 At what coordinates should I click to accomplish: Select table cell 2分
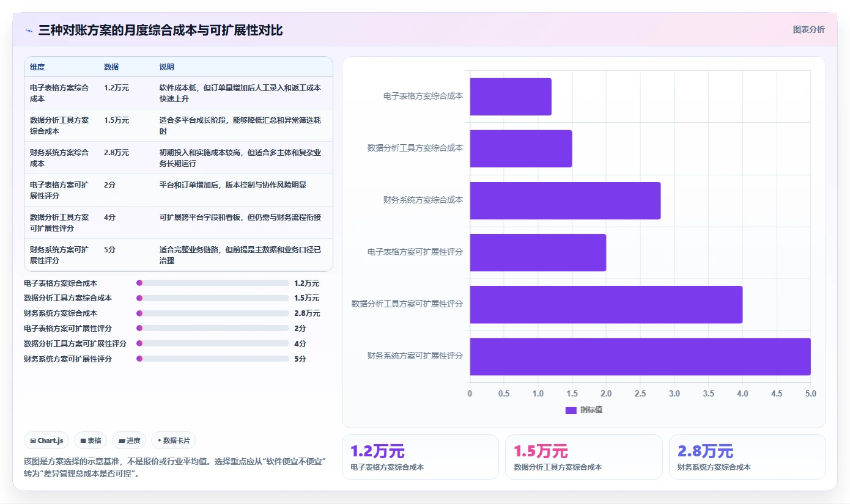pyautogui.click(x=110, y=185)
